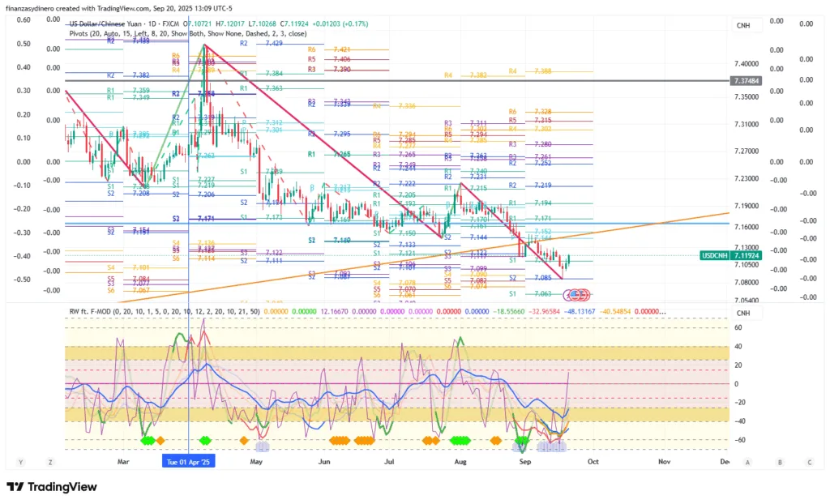This screenshot has width=830, height=504.
Task: Select the 'Tue 01 Apr '25' date marker
Action: (188, 462)
